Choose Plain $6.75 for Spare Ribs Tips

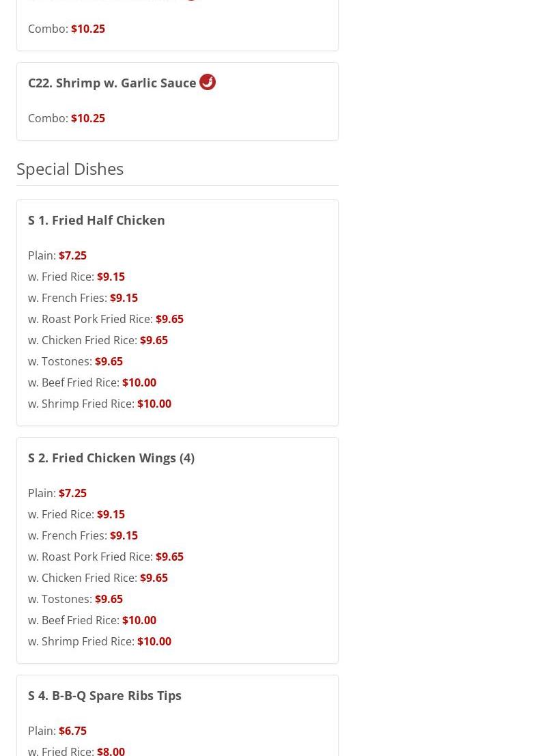tap(57, 731)
